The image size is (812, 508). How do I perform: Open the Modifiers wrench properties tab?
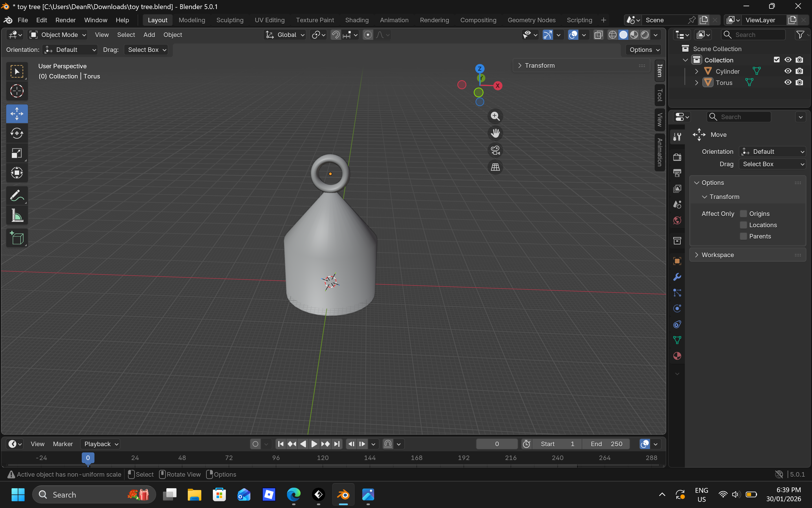tap(677, 277)
